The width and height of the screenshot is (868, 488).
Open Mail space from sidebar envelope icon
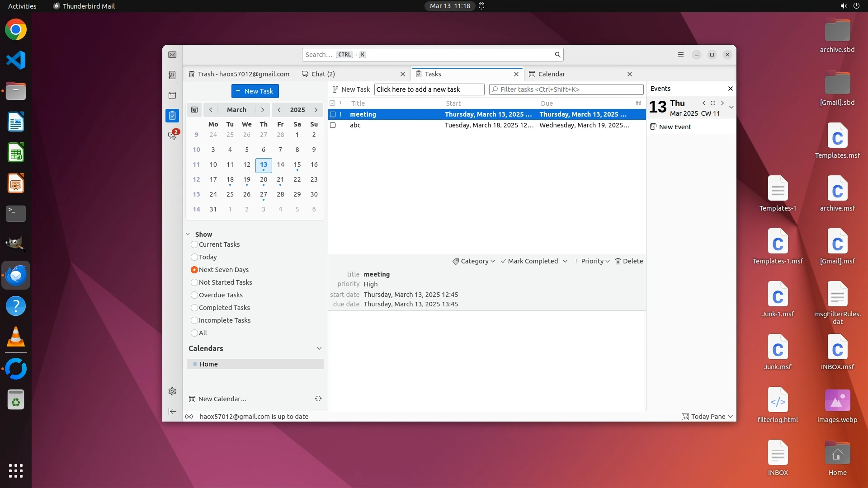[x=172, y=55]
